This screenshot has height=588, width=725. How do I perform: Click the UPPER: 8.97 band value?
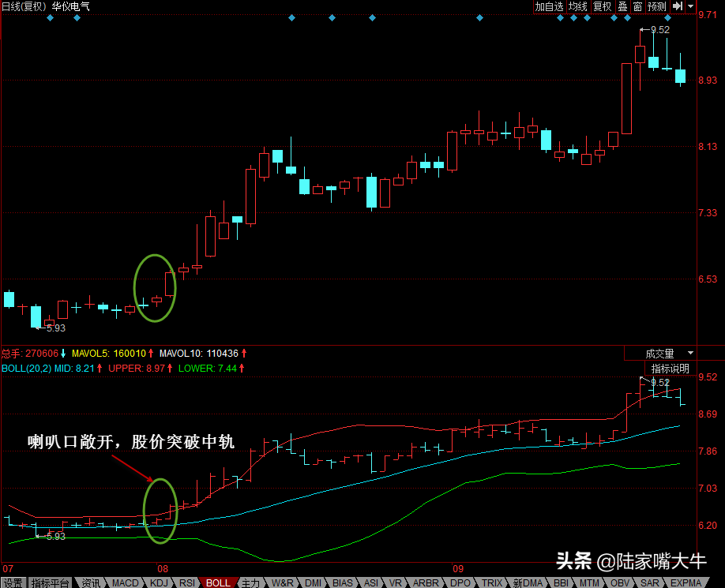[137, 368]
